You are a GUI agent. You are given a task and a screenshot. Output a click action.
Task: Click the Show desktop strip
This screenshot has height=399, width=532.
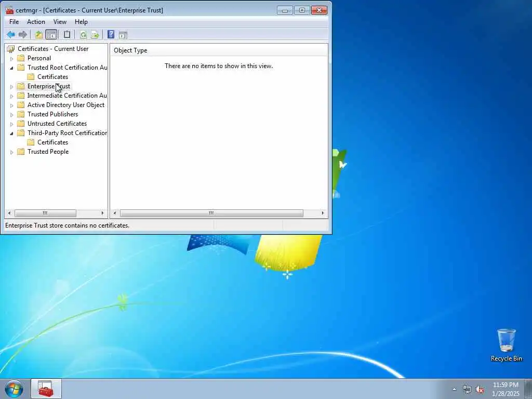tap(528, 389)
